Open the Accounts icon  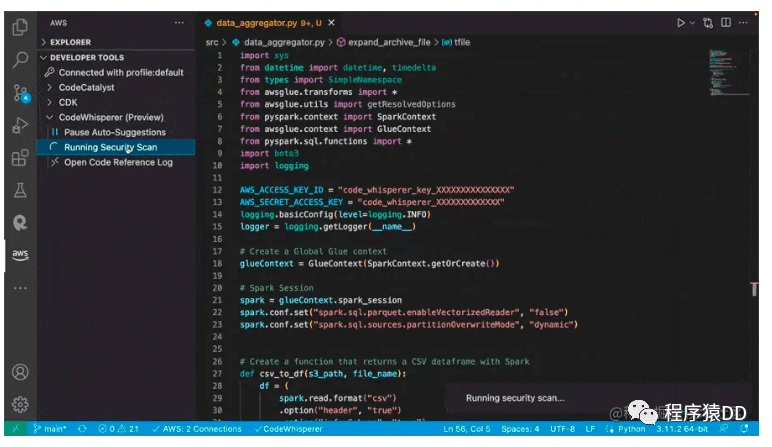[20, 372]
